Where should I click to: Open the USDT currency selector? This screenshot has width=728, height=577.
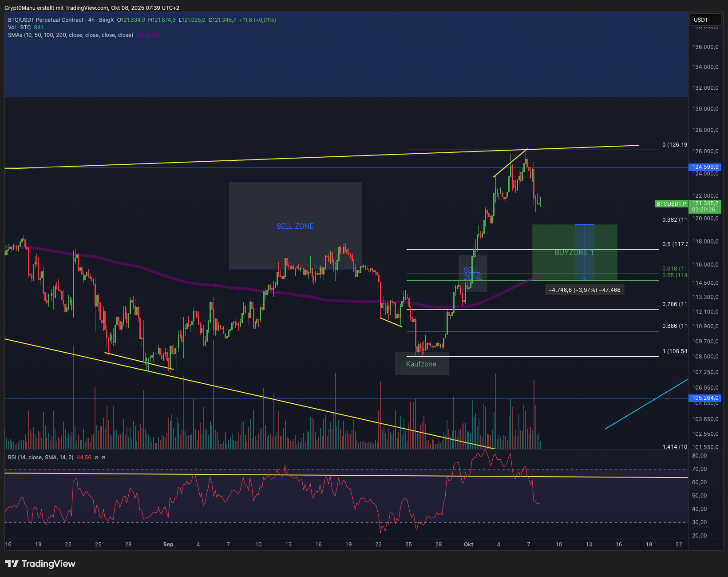coord(705,20)
